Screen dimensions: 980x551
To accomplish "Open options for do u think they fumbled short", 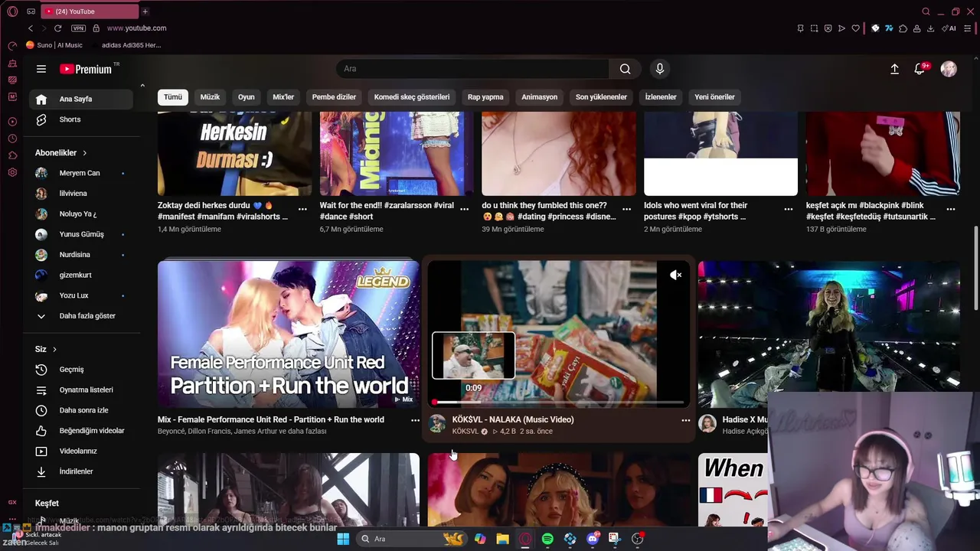I will [626, 209].
